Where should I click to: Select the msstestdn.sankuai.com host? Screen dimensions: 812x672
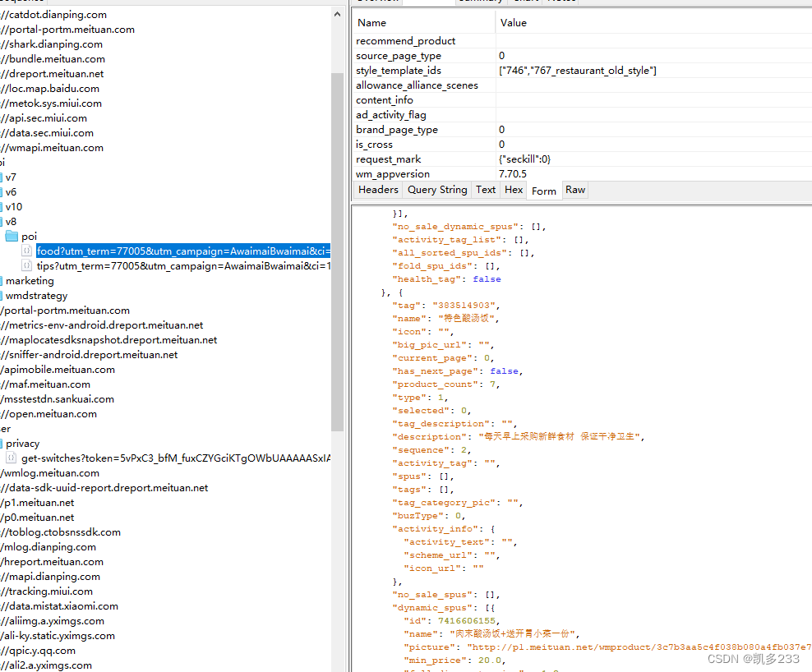click(x=57, y=399)
